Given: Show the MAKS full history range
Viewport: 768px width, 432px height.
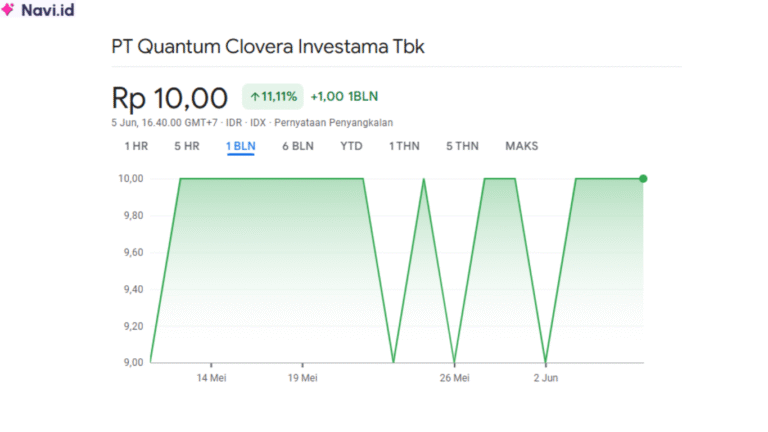Looking at the screenshot, I should [x=522, y=146].
